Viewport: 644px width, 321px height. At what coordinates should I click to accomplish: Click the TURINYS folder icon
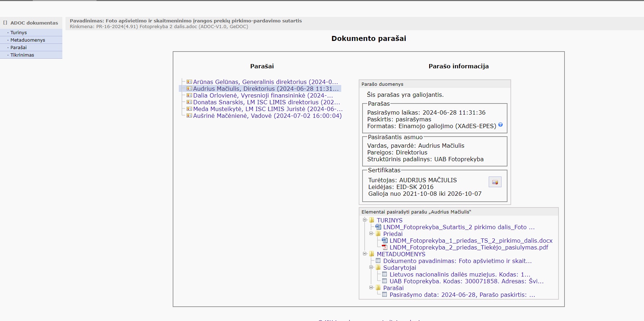point(372,220)
